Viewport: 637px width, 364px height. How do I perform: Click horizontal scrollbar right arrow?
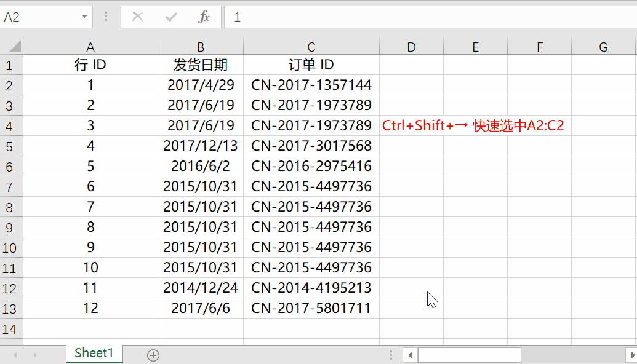click(x=631, y=355)
